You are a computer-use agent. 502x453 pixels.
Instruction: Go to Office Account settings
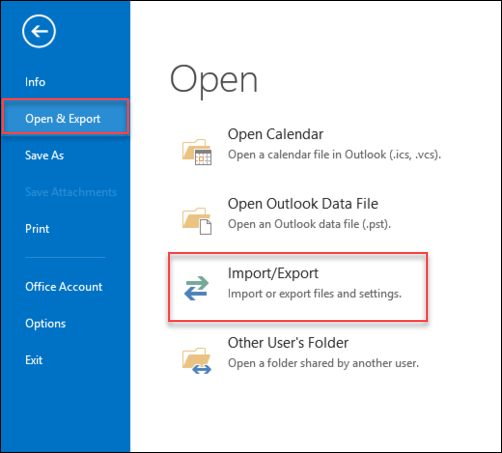coord(64,287)
